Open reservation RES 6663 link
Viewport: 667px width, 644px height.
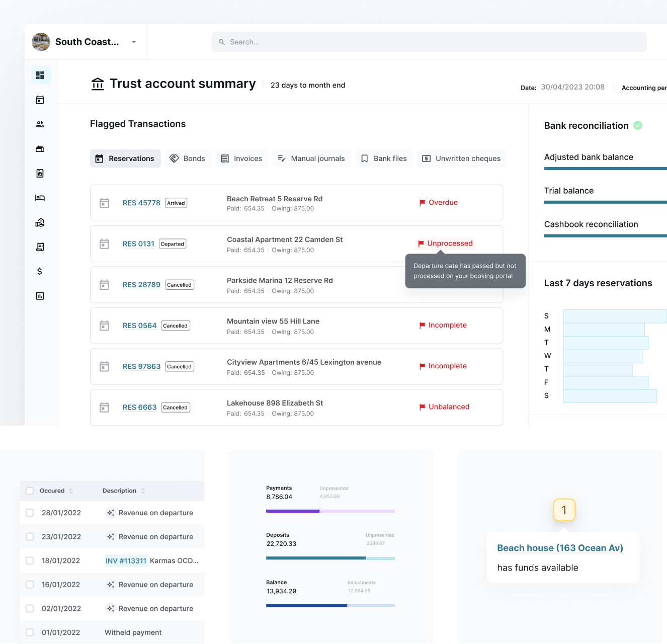(x=139, y=408)
